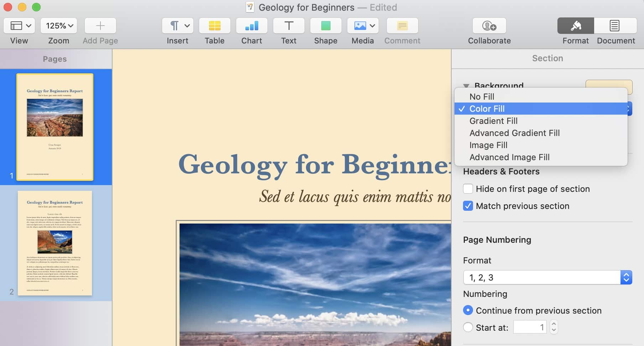
Task: Insert a Table from the toolbar
Action: [214, 26]
